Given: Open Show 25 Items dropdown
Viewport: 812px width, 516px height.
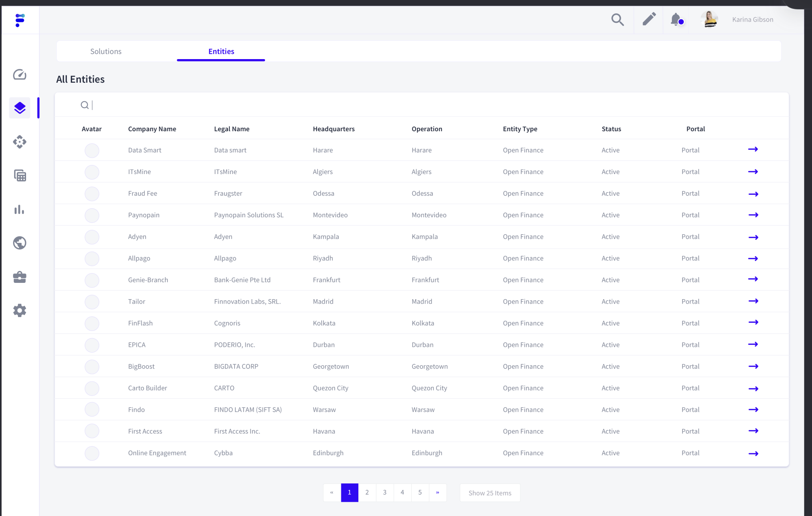Looking at the screenshot, I should (x=490, y=493).
